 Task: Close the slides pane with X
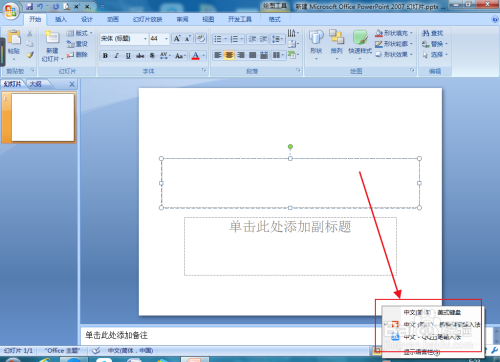click(x=72, y=84)
